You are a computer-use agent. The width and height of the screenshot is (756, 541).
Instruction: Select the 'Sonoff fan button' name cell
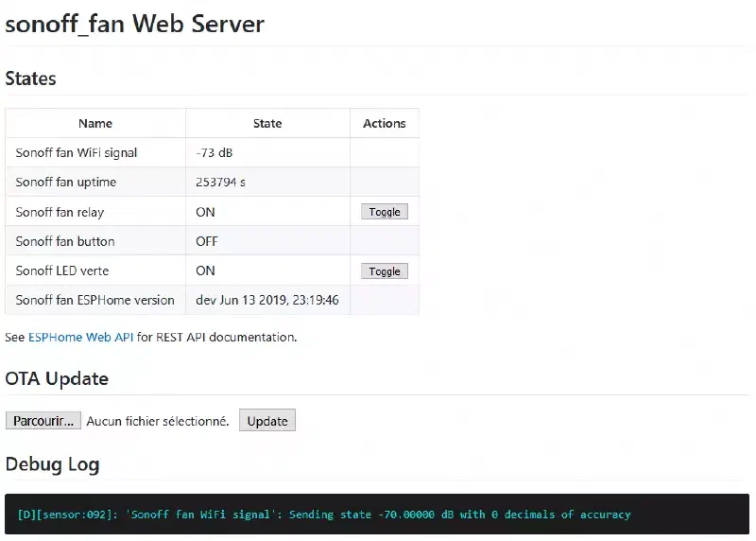(x=95, y=241)
